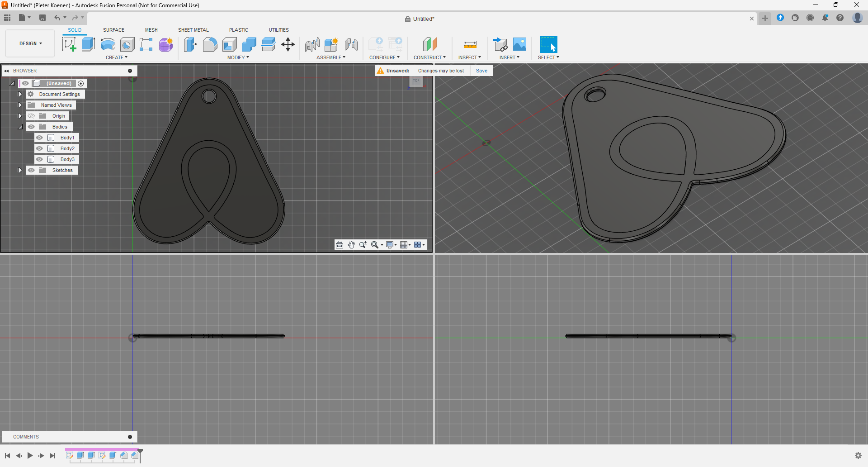Screen dimensions: 868x467
Task: Toggle visibility of Sketches folder
Action: 31,170
